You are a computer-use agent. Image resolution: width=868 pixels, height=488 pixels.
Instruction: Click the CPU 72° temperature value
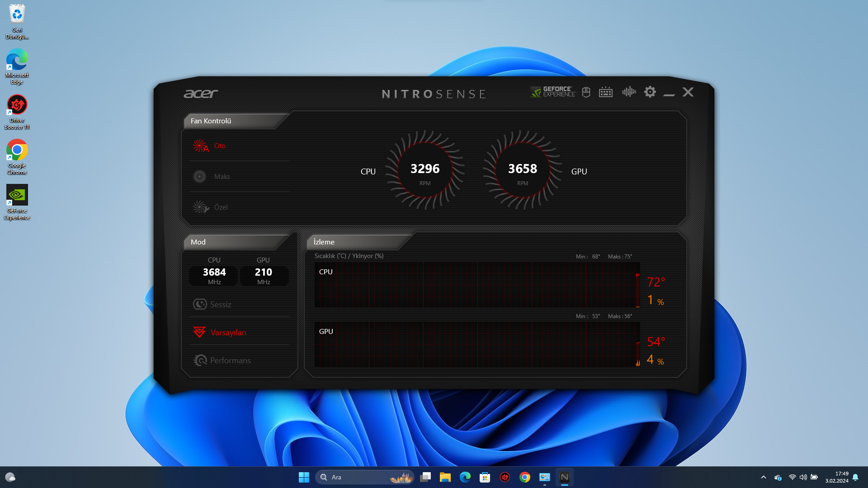[656, 282]
